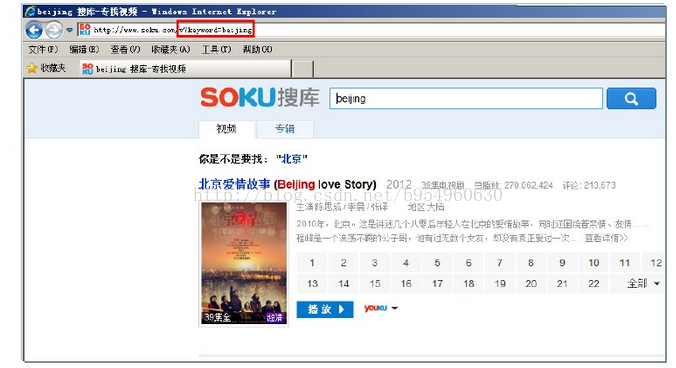
Task: Click the address bar URL field
Action: tap(372, 30)
